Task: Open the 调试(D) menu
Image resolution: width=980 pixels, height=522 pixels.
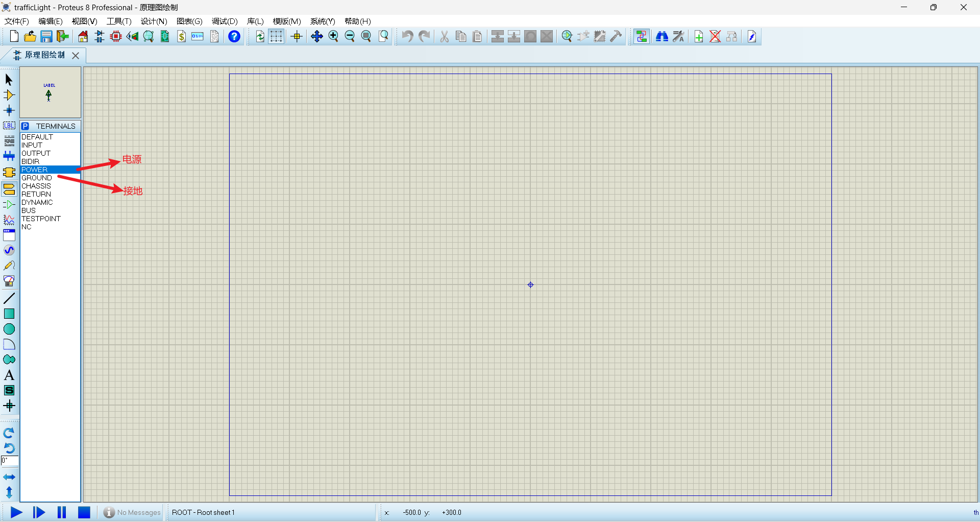Action: 225,21
